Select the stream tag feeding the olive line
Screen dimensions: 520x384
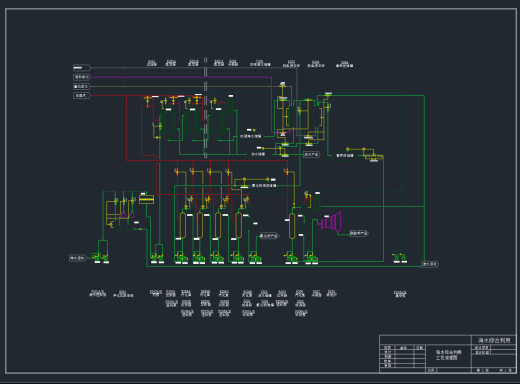tap(82, 86)
